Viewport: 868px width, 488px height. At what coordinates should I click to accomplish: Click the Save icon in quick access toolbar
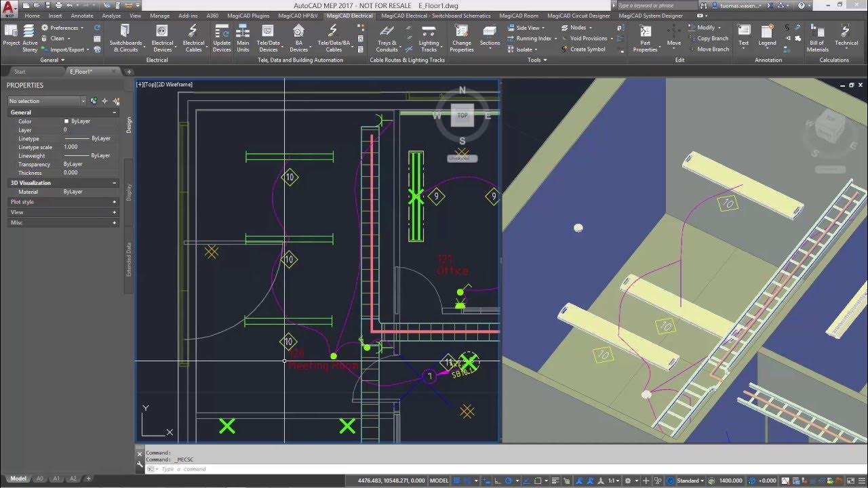coord(46,5)
